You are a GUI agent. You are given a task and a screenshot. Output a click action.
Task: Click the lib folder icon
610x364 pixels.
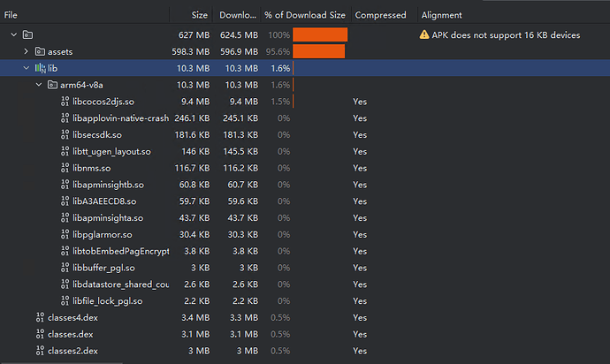point(40,68)
